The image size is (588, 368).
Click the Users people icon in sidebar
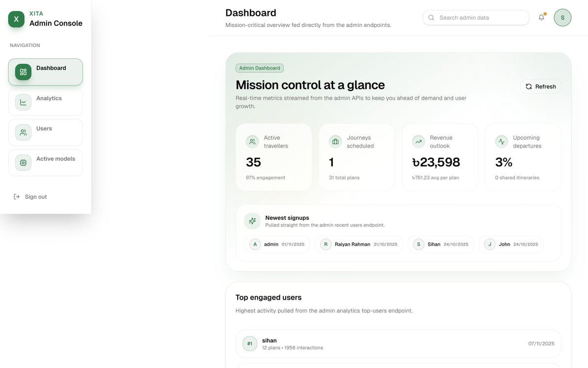point(23,132)
